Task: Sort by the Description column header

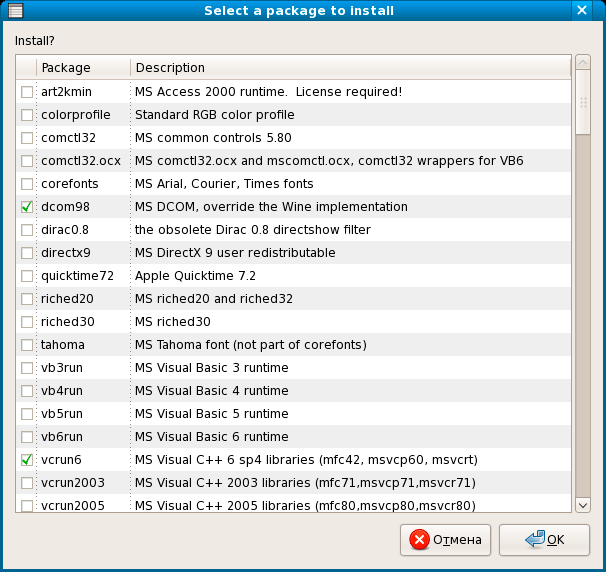Action: pos(351,68)
